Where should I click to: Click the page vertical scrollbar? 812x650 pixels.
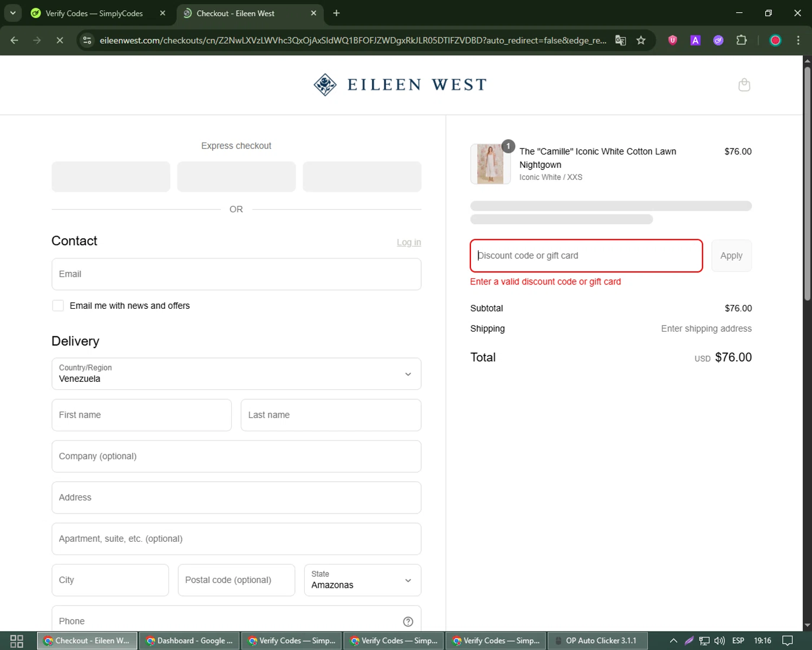807,184
